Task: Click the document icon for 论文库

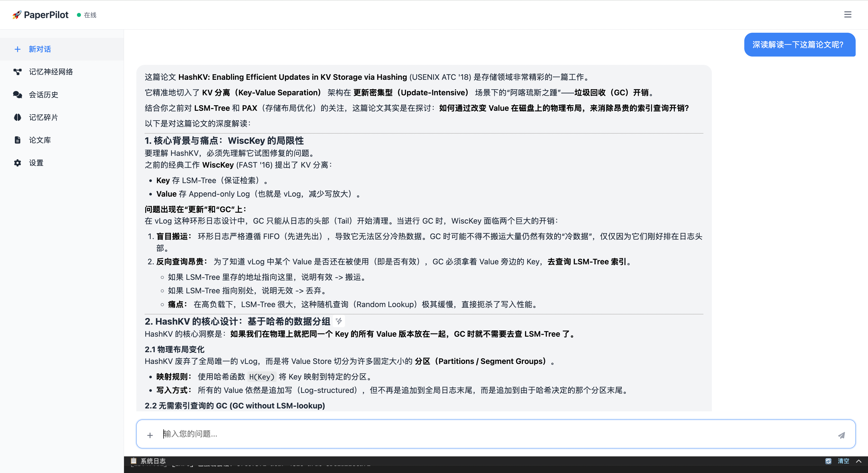Action: tap(18, 140)
